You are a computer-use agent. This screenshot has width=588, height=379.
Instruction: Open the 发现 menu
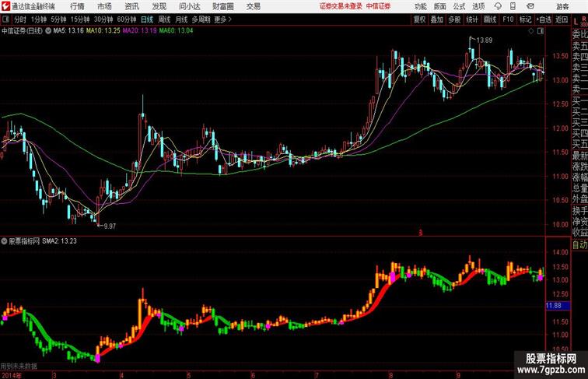pos(159,6)
